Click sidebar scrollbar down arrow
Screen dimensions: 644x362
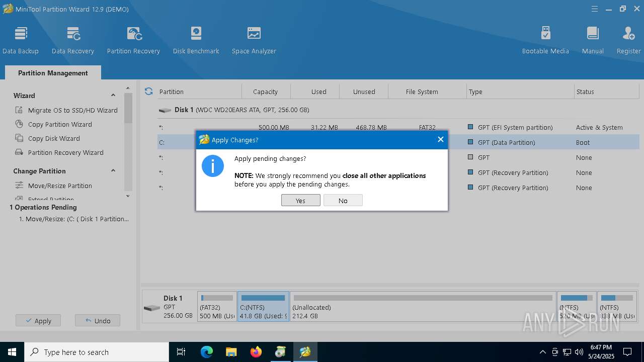point(128,196)
